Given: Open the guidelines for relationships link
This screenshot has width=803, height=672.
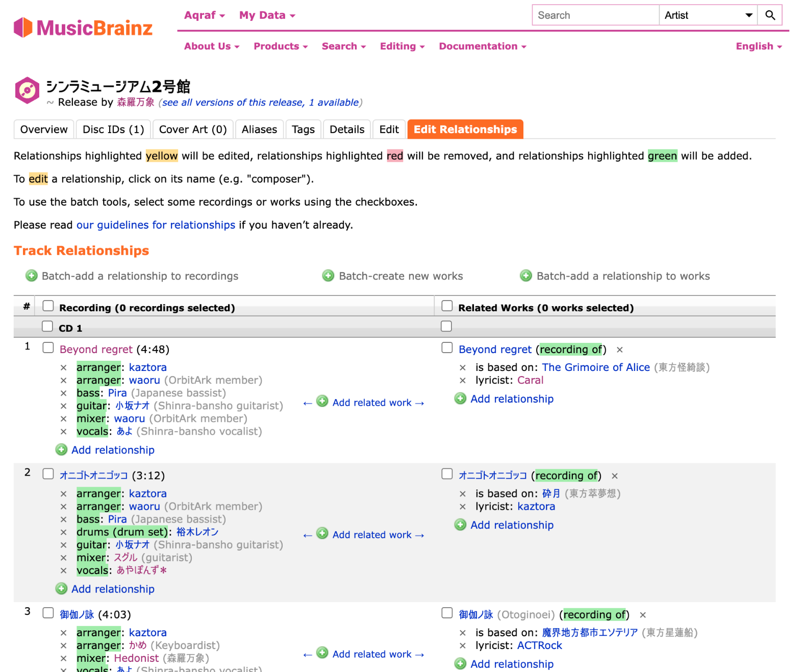Looking at the screenshot, I should [156, 225].
